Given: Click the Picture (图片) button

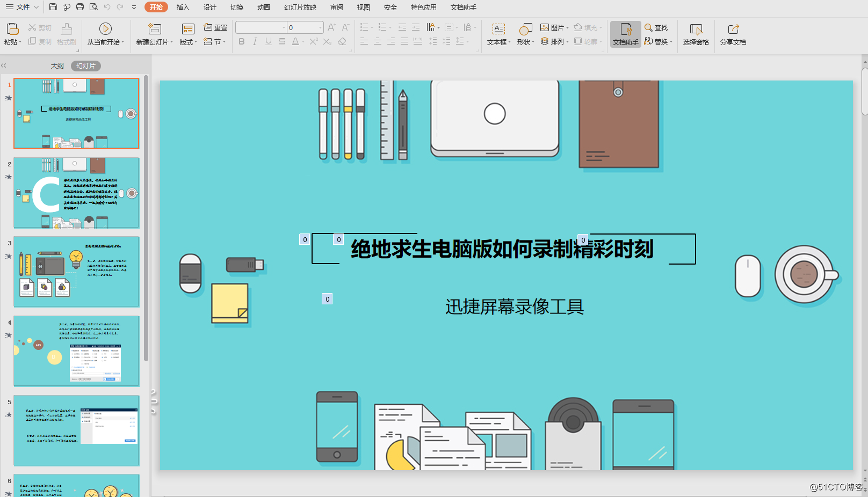Looking at the screenshot, I should 554,27.
